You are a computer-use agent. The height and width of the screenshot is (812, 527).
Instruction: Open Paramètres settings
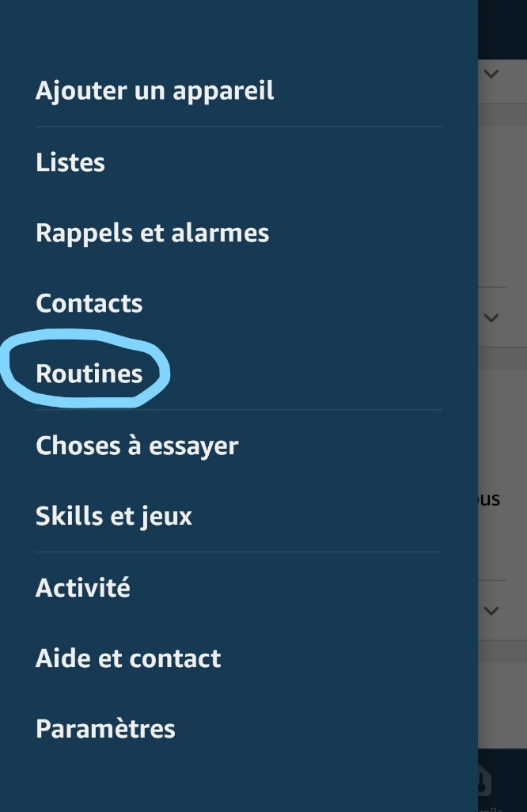point(105,729)
